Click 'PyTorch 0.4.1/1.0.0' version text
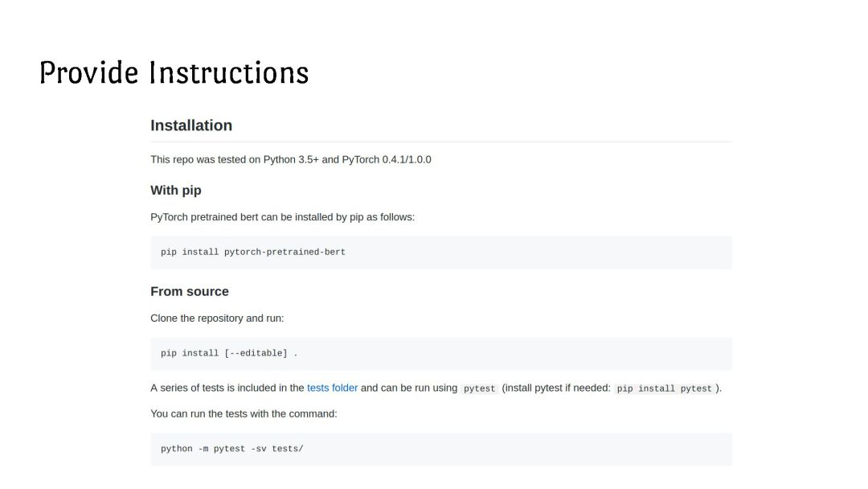The image size is (868, 489). pos(387,159)
